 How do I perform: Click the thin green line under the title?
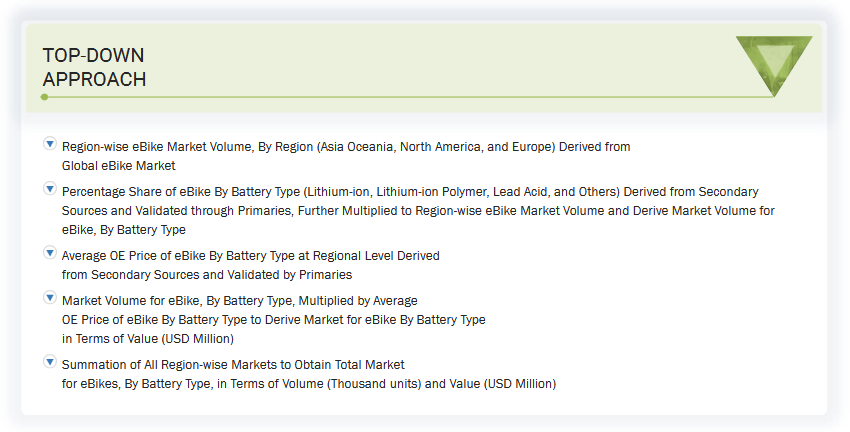pyautogui.click(x=400, y=97)
